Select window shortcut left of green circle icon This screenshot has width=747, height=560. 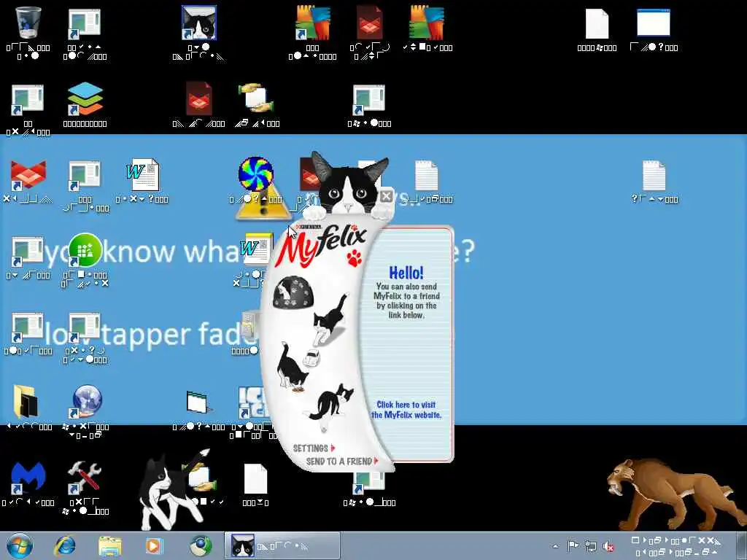(x=28, y=252)
